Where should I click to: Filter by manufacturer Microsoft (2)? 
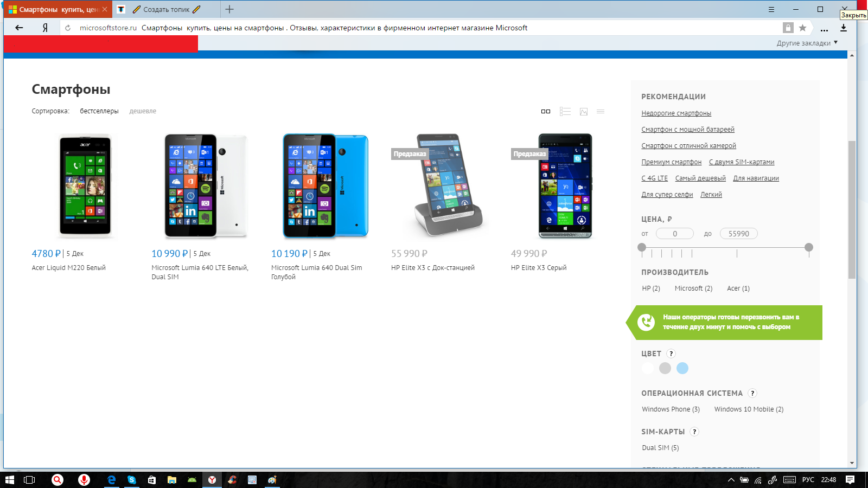pos(693,288)
